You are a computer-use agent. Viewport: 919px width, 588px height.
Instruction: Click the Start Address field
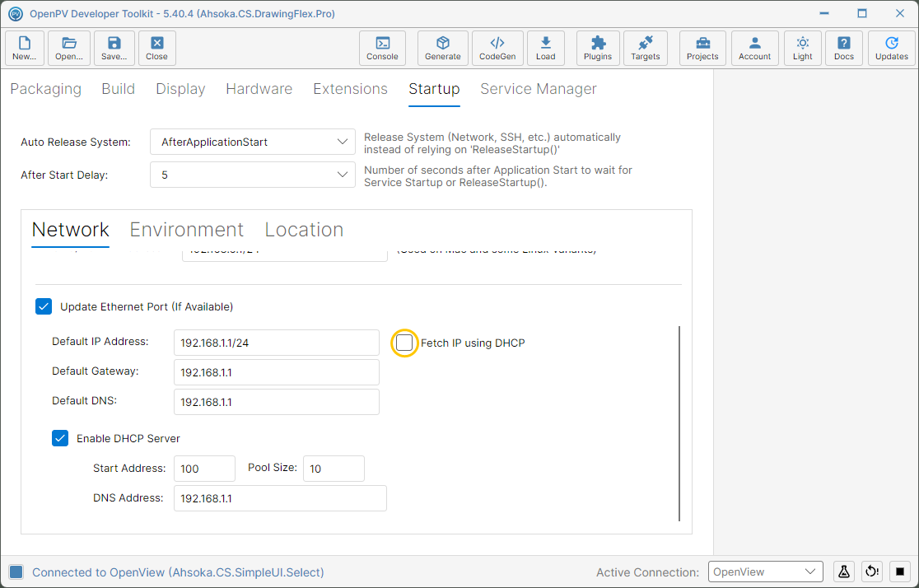coord(204,469)
